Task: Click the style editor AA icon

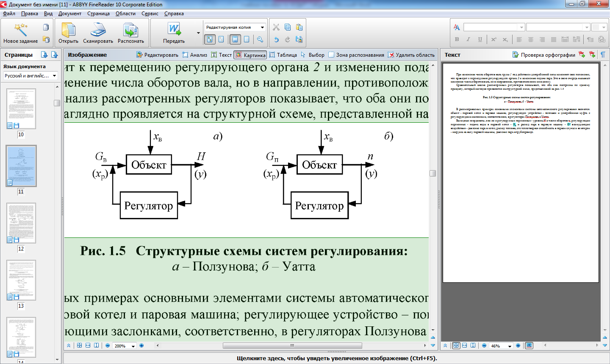Action: [457, 27]
